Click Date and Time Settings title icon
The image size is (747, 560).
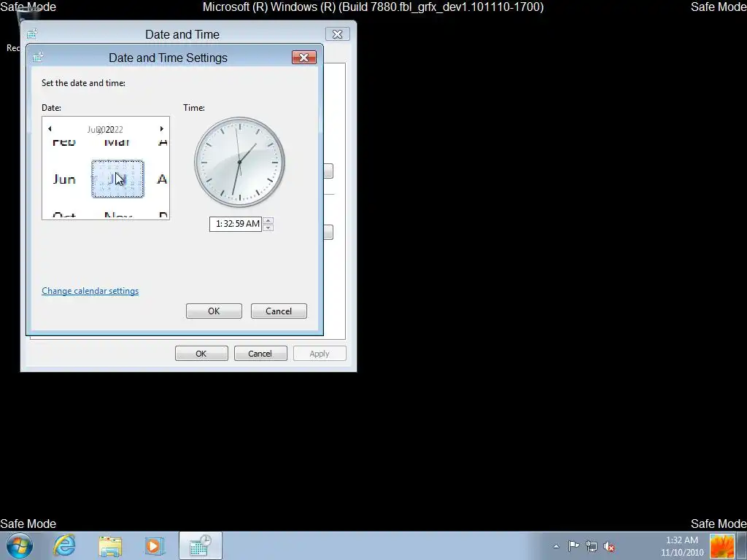(38, 58)
